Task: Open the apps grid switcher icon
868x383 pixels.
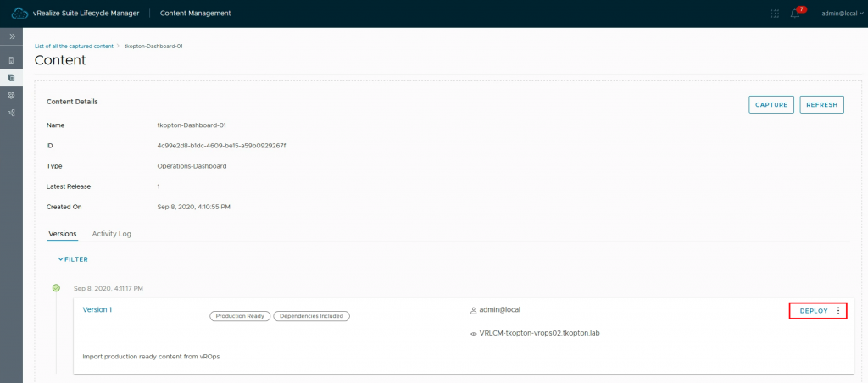Action: (775, 14)
